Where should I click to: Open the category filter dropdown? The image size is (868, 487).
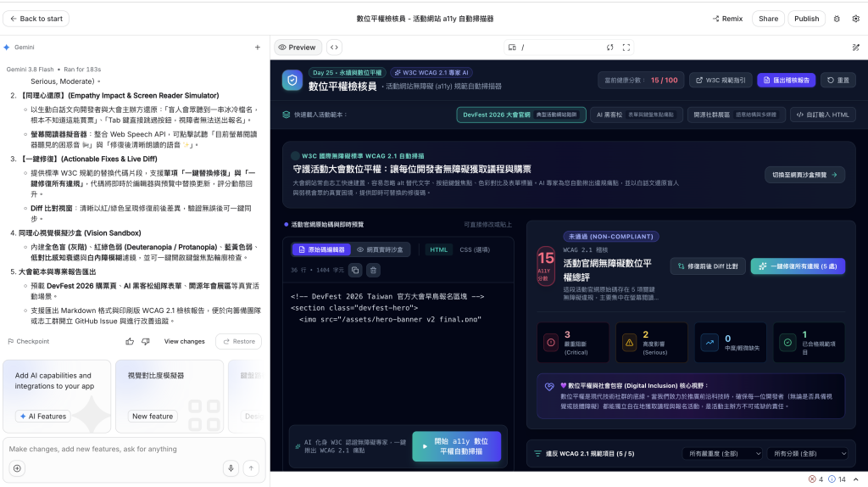pos(808,453)
